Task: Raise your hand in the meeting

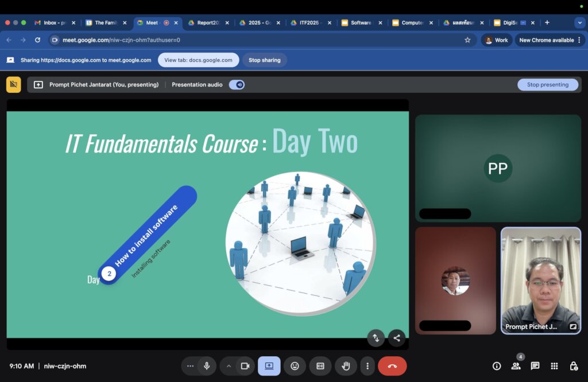Action: tap(346, 366)
